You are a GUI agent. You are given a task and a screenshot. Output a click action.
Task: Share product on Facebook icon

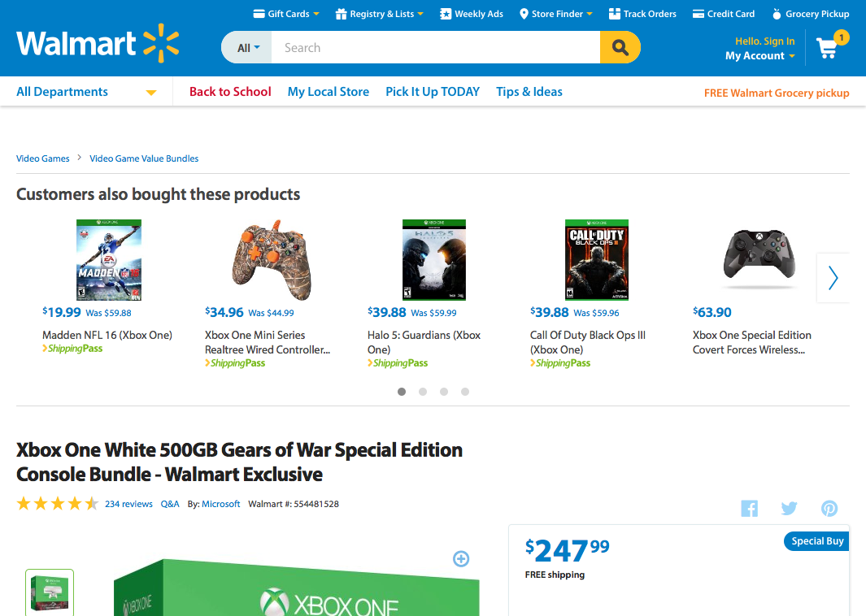coord(750,508)
